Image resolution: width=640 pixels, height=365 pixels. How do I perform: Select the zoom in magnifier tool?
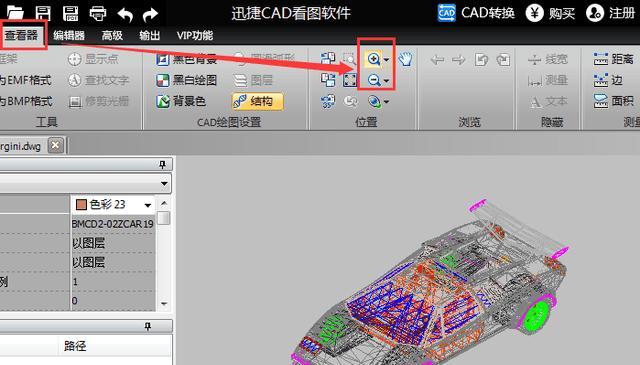click(373, 60)
